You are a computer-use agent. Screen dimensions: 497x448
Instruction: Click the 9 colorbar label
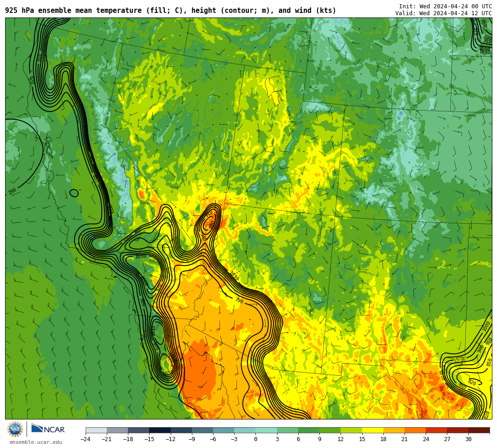click(x=319, y=439)
